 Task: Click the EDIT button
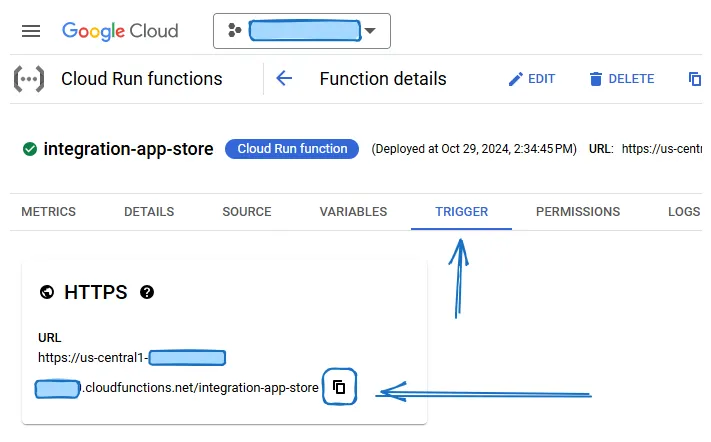tap(531, 79)
